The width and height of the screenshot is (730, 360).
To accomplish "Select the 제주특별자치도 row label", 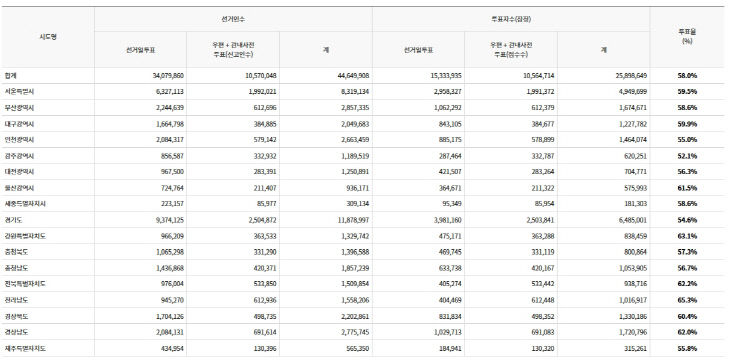I will (25, 348).
